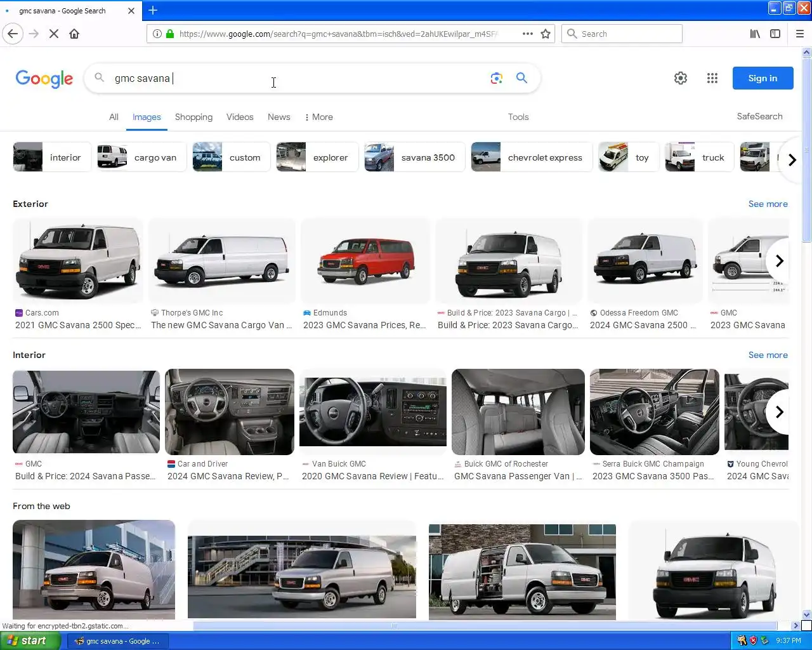Advance the Interior image row arrow
The height and width of the screenshot is (650, 812).
coord(780,412)
